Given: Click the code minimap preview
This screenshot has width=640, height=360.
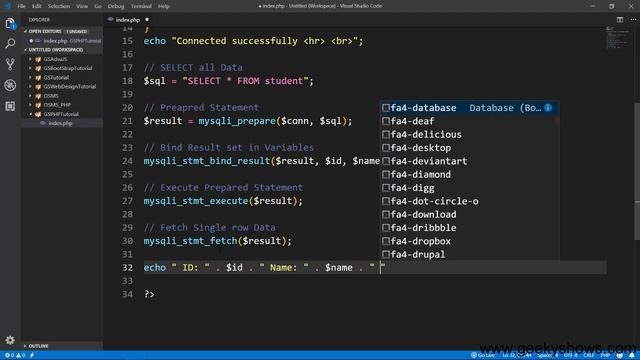Looking at the screenshot, I should (x=617, y=38).
